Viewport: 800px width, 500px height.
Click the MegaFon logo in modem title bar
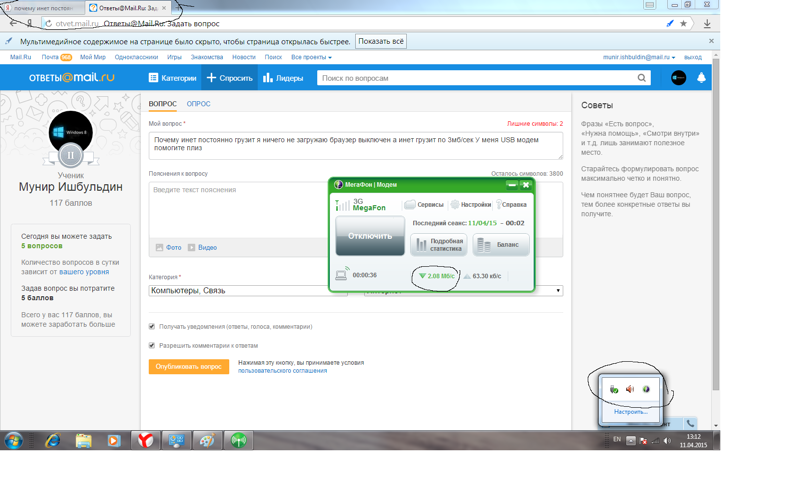(338, 185)
